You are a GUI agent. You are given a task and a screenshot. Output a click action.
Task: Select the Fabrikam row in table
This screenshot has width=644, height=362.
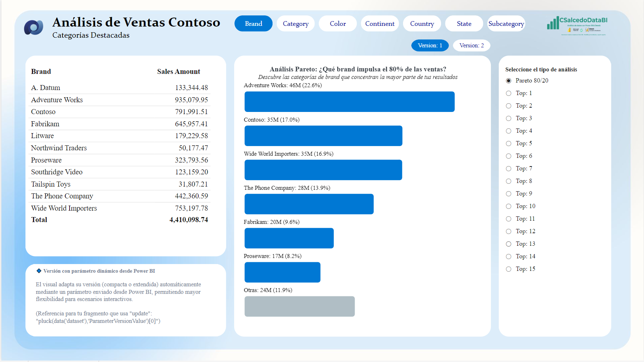click(119, 124)
